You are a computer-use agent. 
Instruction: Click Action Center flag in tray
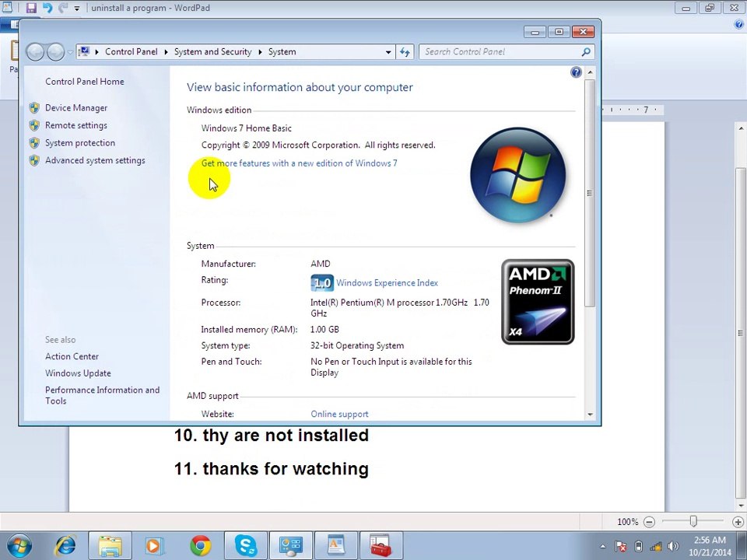(620, 546)
